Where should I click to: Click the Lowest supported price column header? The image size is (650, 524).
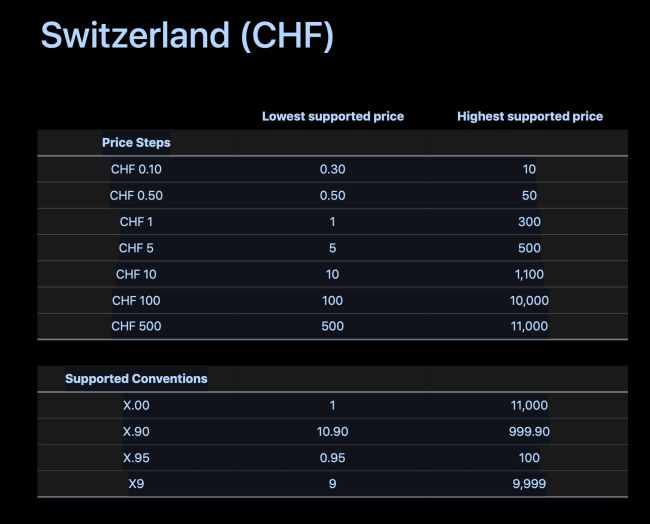333,116
